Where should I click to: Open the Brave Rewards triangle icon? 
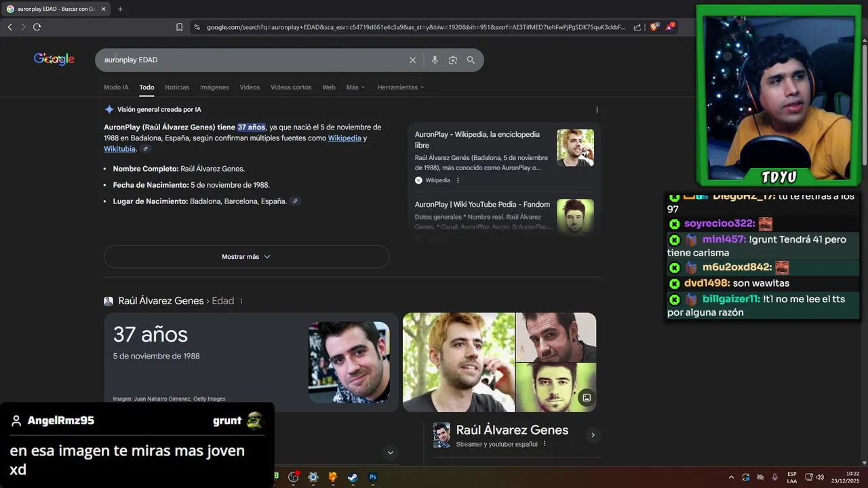coord(670,26)
